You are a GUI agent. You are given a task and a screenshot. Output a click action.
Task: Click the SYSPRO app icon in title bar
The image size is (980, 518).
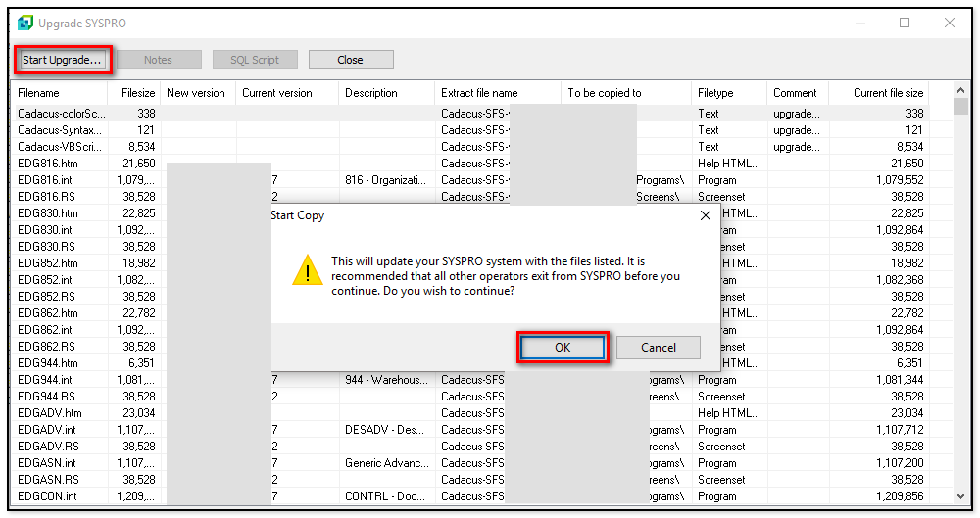25,23
